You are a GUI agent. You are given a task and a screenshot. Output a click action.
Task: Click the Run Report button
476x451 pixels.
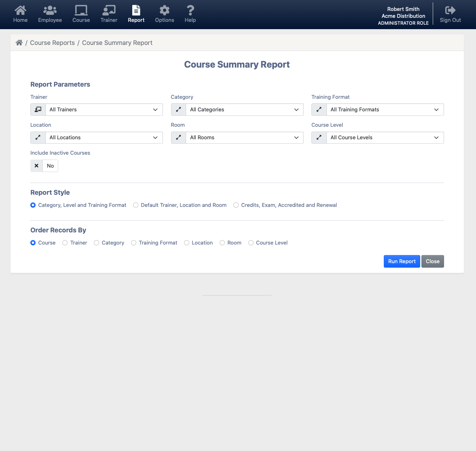(x=402, y=262)
